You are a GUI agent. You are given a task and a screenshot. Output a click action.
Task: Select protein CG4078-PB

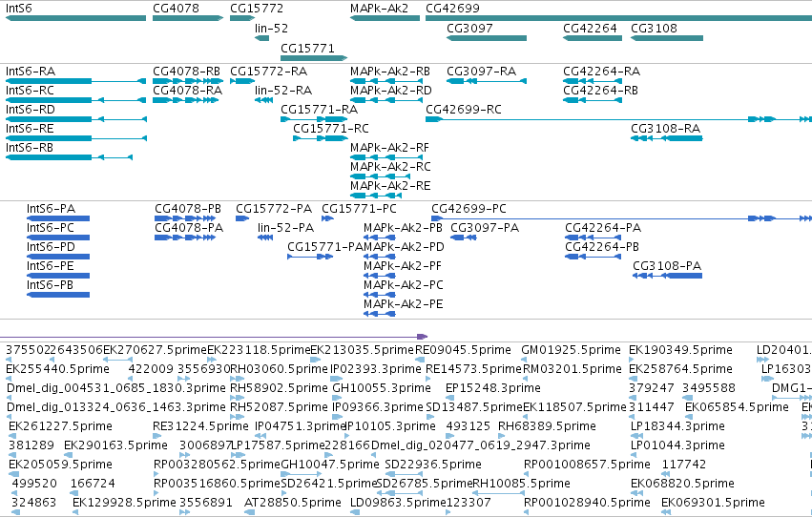185,218
